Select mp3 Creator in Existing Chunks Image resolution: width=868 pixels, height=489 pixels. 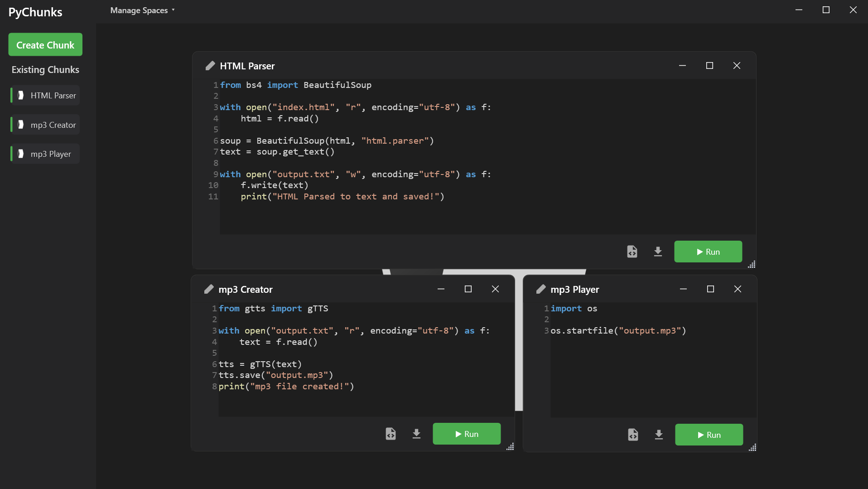tap(45, 125)
